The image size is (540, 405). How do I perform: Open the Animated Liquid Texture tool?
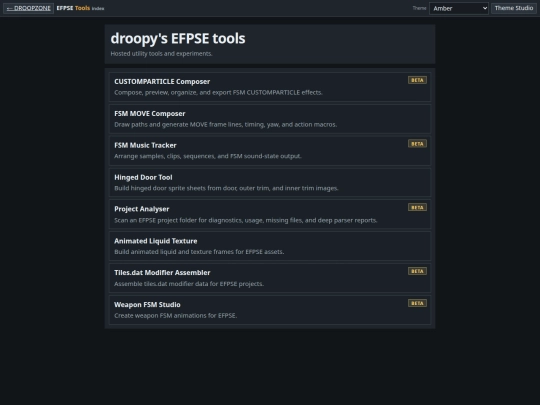coord(270,246)
